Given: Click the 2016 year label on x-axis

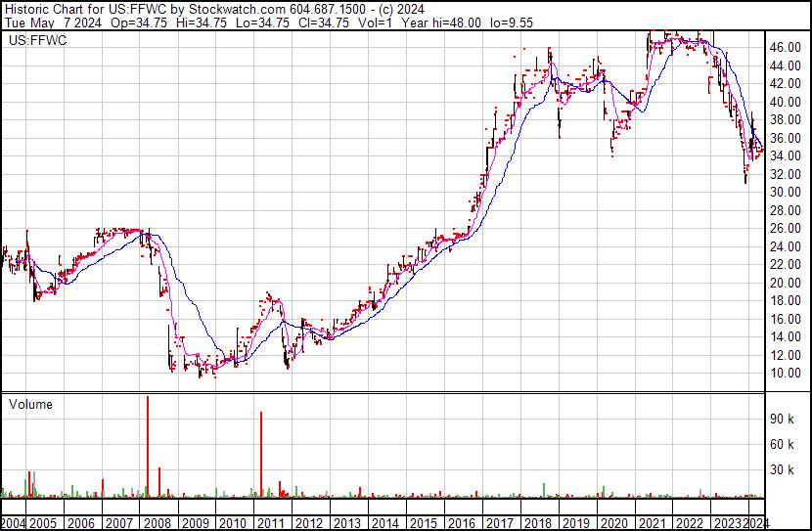Looking at the screenshot, I should click(461, 523).
